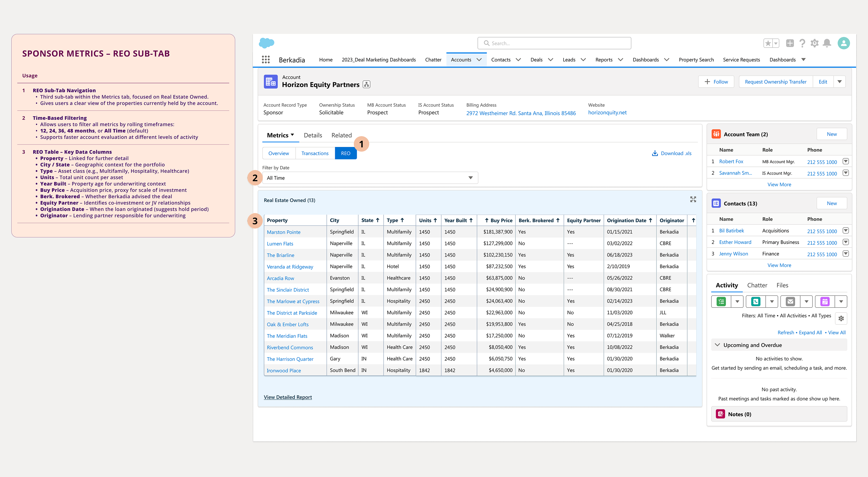Sort by Origination Date arrow
Screen dimensions: 868x477
(x=650, y=220)
